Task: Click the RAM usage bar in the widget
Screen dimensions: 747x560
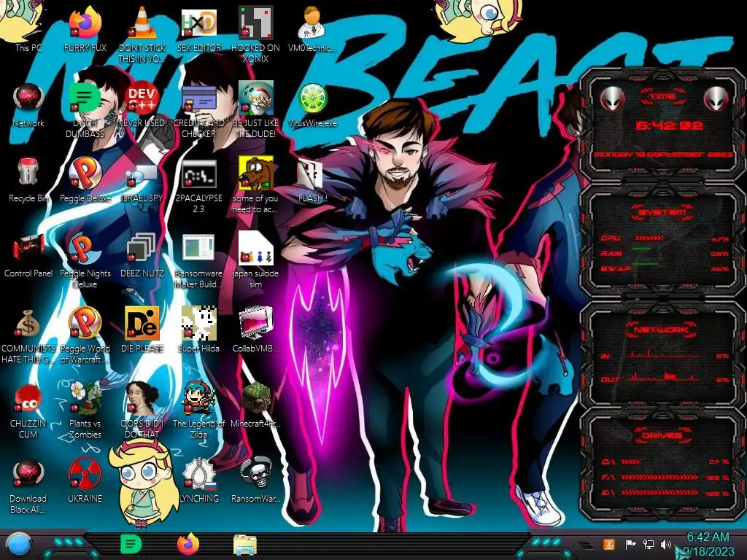Action: tap(641, 249)
